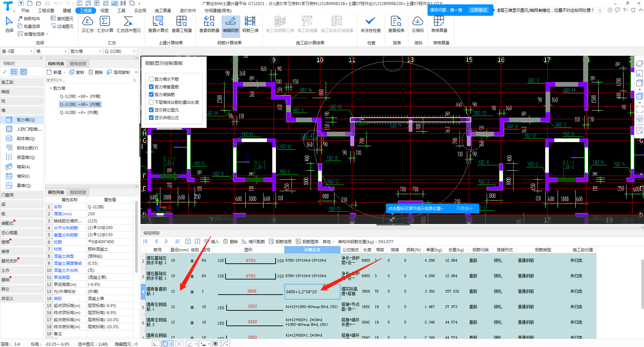The height and width of the screenshot is (347, 644).
Task: Click 钢筋图库 button
Action: click(x=307, y=242)
